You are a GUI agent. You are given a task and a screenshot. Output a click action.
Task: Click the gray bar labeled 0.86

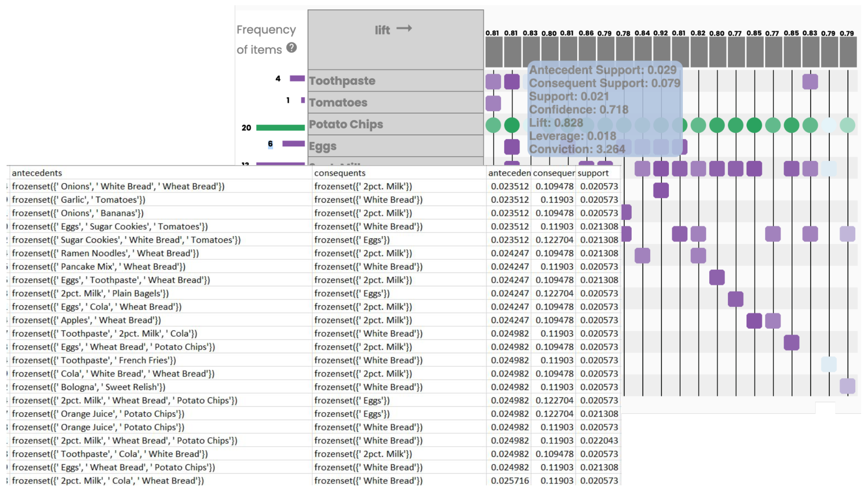pos(587,52)
